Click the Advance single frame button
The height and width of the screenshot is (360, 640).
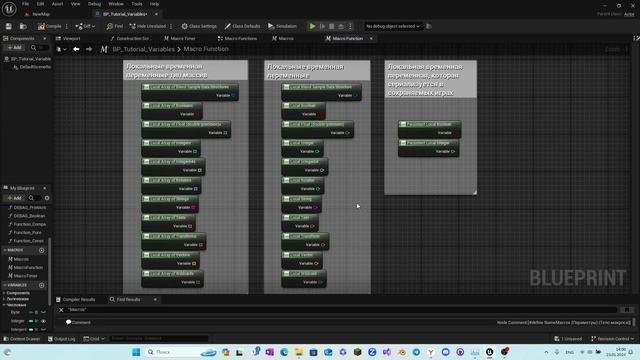[x=322, y=26]
